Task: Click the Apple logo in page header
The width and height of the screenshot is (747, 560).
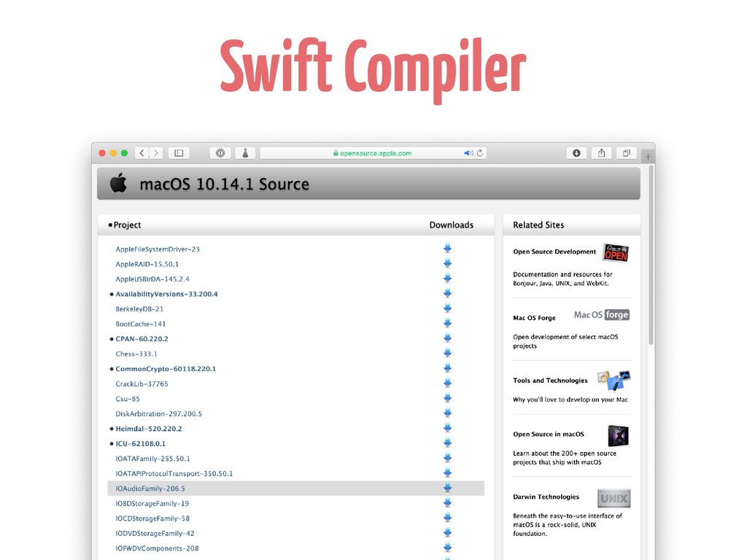Action: (119, 183)
